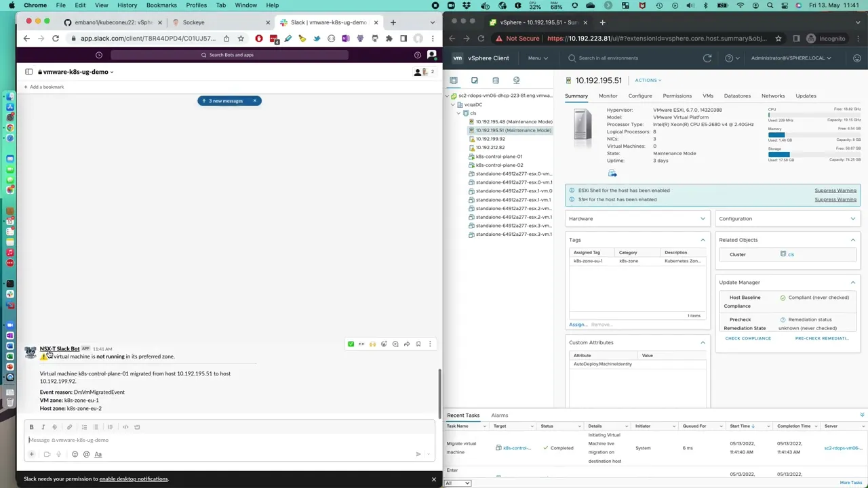Collapse the vcqaDC datacenter tree node
868x488 pixels.
pyautogui.click(x=453, y=105)
